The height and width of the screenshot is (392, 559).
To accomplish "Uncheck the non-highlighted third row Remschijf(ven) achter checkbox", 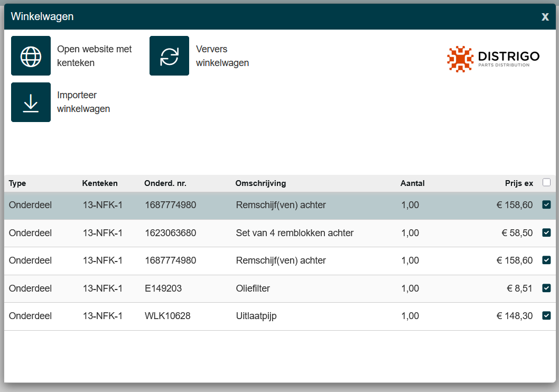I will point(546,260).
